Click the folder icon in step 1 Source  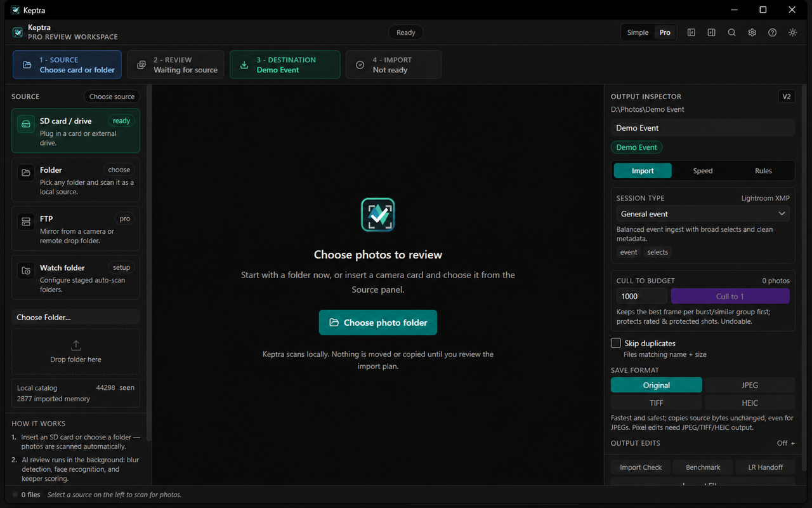pos(27,65)
